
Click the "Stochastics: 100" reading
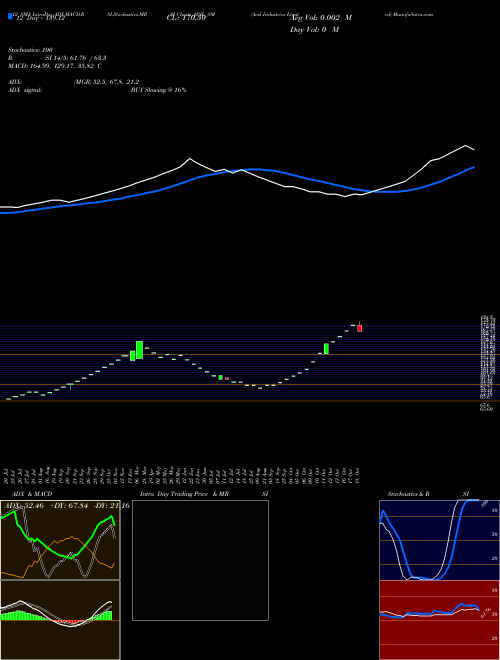[x=30, y=50]
